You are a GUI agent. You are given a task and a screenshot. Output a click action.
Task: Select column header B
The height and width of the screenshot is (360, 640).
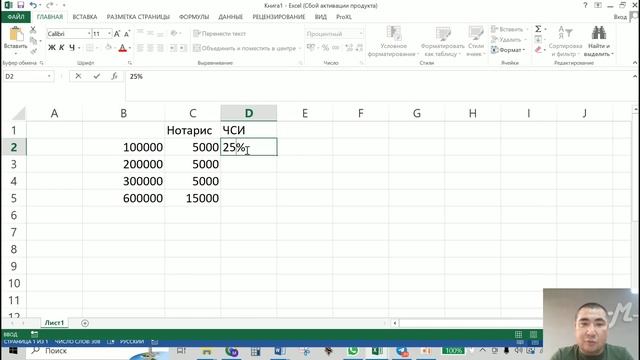pyautogui.click(x=124, y=113)
